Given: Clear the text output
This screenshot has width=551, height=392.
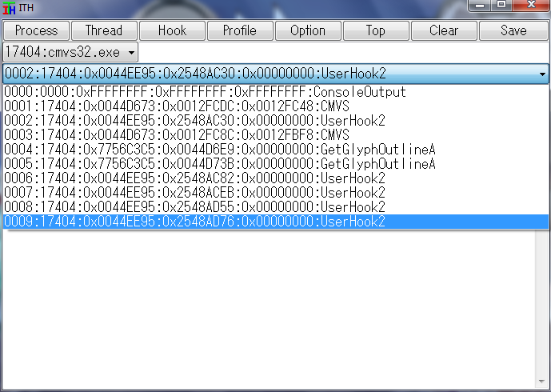Looking at the screenshot, I should 444,30.
